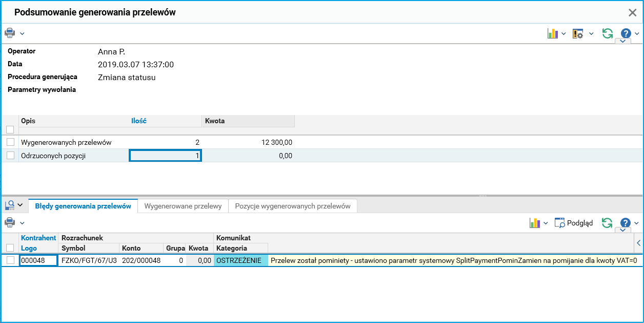The width and height of the screenshot is (644, 323).
Task: Click the Konto column header
Action: pyautogui.click(x=142, y=248)
